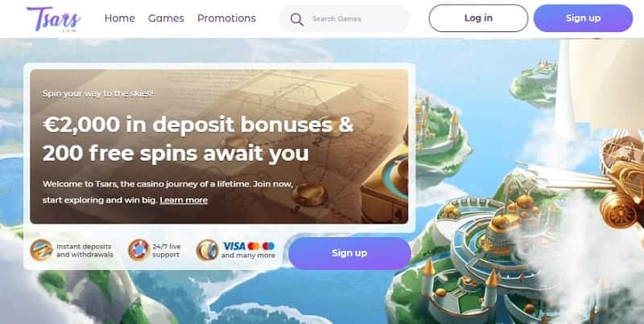
Task: Click the 'Instant deposits and withdrawals' text
Action: click(85, 251)
